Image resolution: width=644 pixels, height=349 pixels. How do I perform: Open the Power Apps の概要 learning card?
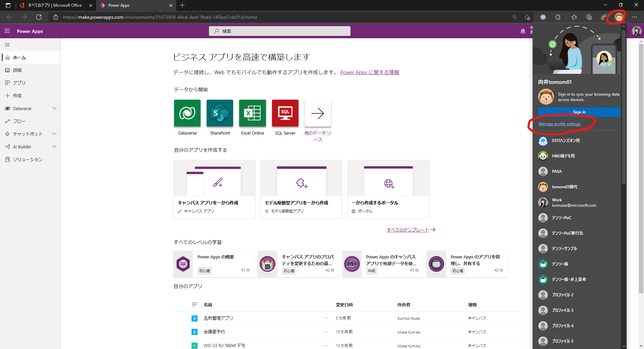tap(214, 264)
